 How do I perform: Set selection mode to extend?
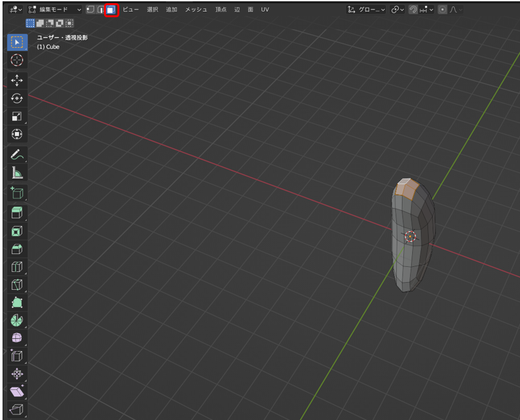[40, 23]
